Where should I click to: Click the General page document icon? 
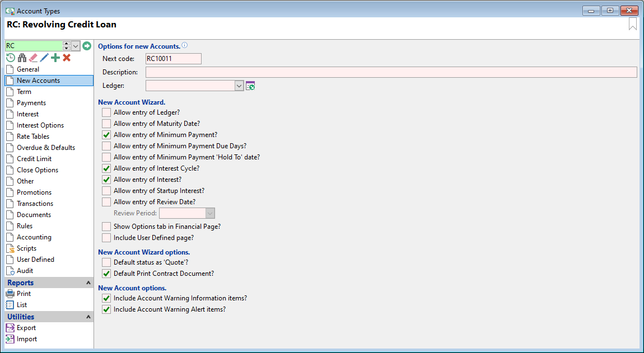(x=10, y=69)
